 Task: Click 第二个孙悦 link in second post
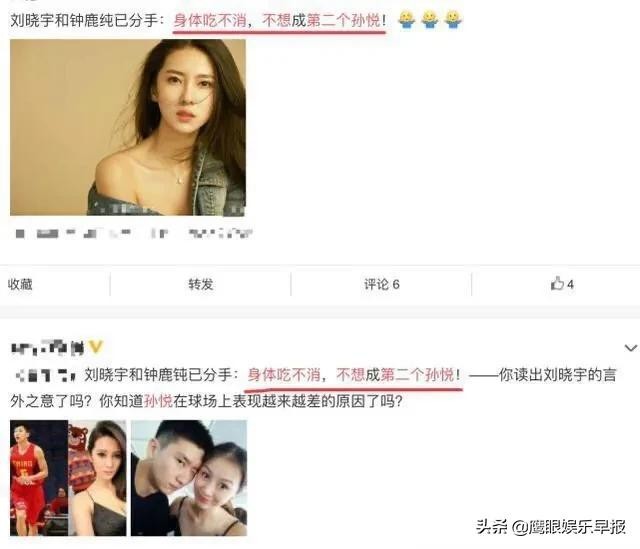[418, 374]
